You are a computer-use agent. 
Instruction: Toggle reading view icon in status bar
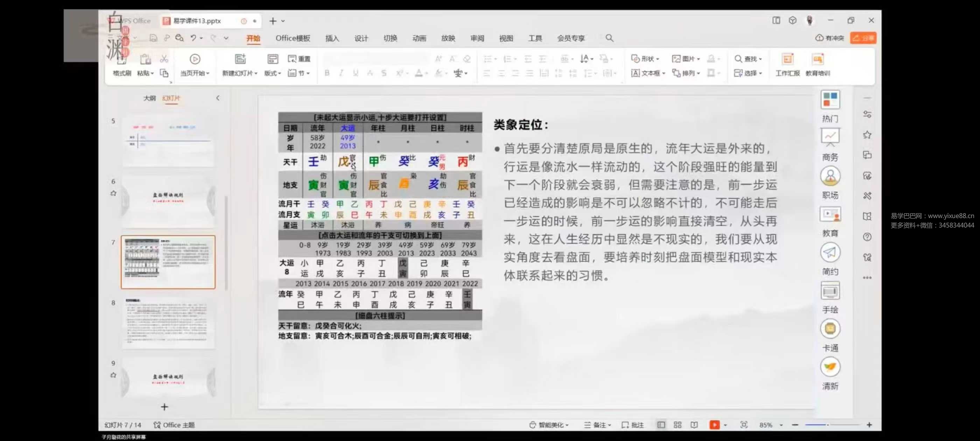[694, 425]
